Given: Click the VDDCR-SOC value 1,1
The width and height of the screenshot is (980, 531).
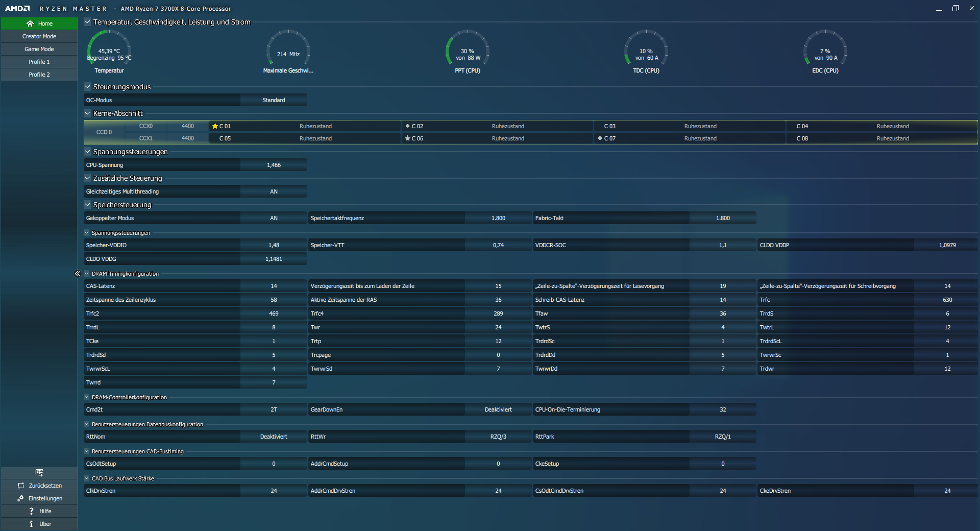Looking at the screenshot, I should click(x=723, y=245).
